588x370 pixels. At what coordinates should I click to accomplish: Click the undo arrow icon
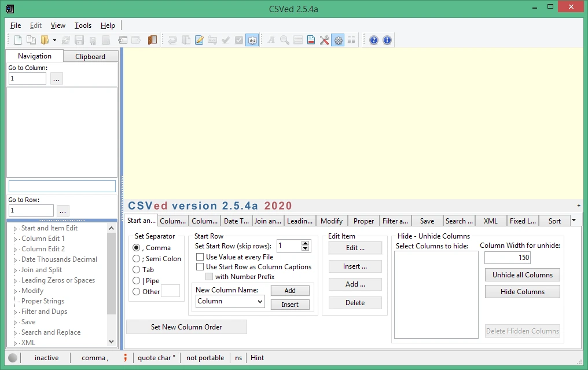(172, 40)
